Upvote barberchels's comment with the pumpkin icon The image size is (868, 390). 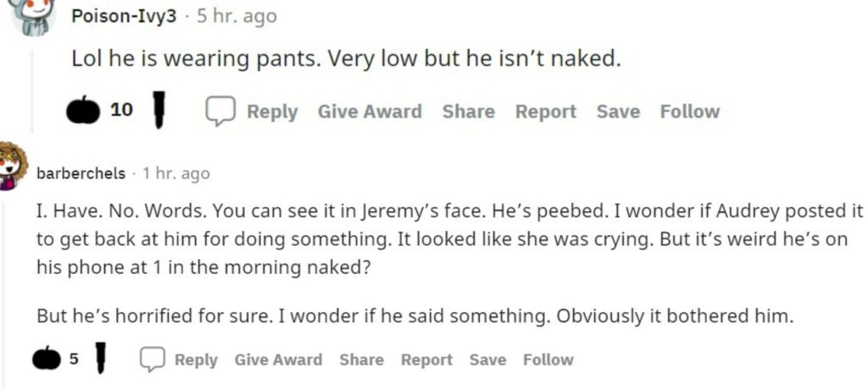[x=47, y=359]
